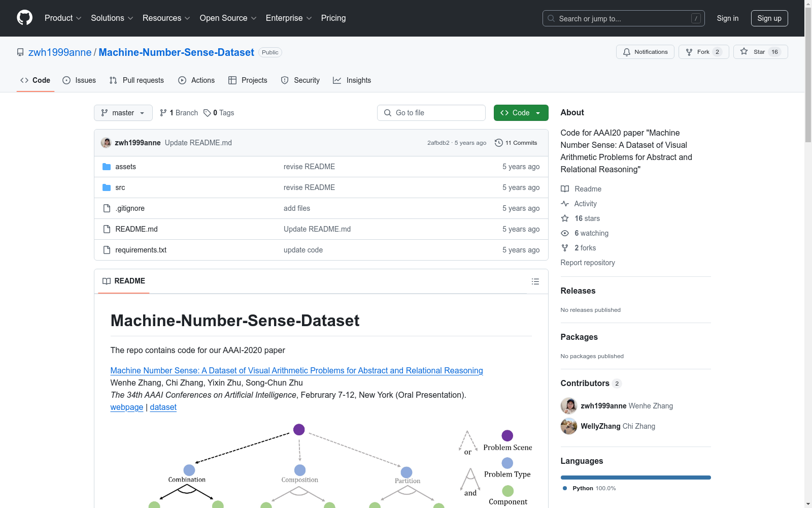The image size is (812, 508).
Task: Expand the Open Source menu
Action: (x=228, y=18)
